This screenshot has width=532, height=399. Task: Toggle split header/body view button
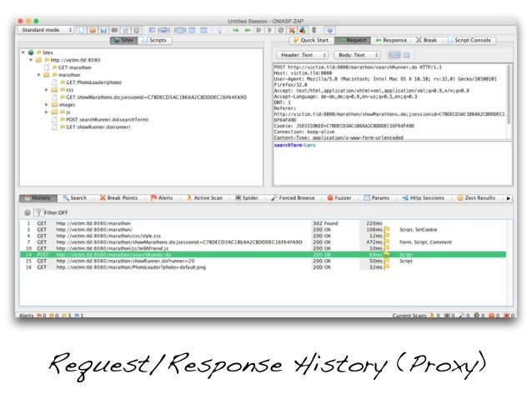[394, 55]
